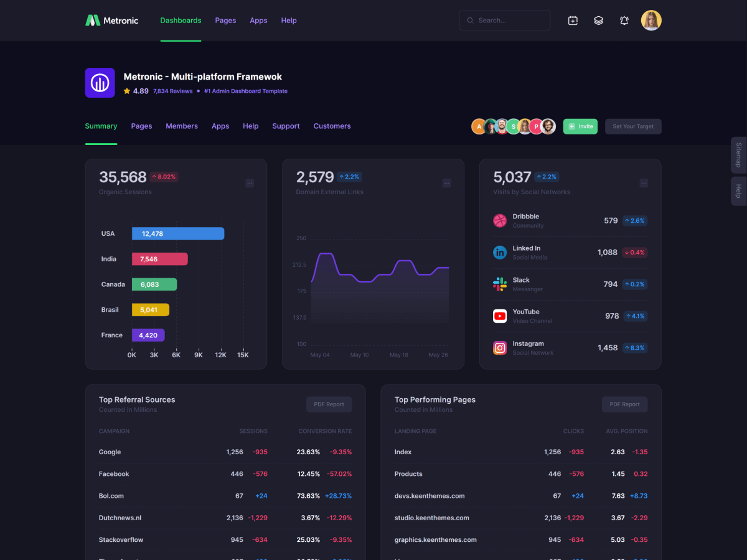Open the calendar-plus icon in header
Viewport: 747px width, 560px height.
(573, 21)
